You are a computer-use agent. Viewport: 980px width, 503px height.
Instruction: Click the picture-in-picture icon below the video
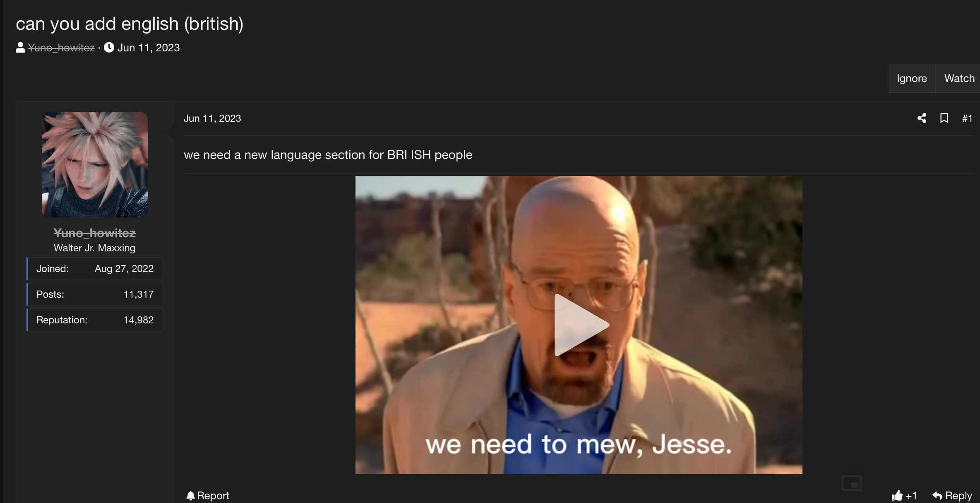pos(852,483)
